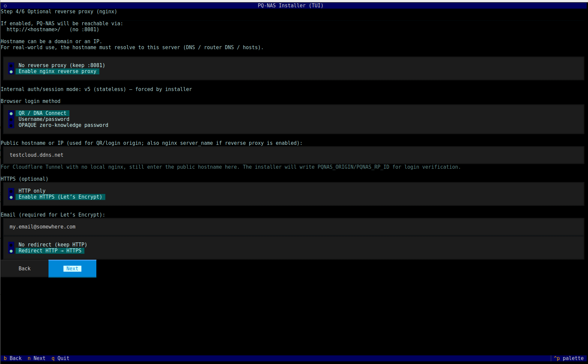Click the Back button
Viewport: 588px width, 364px height.
tap(25, 269)
